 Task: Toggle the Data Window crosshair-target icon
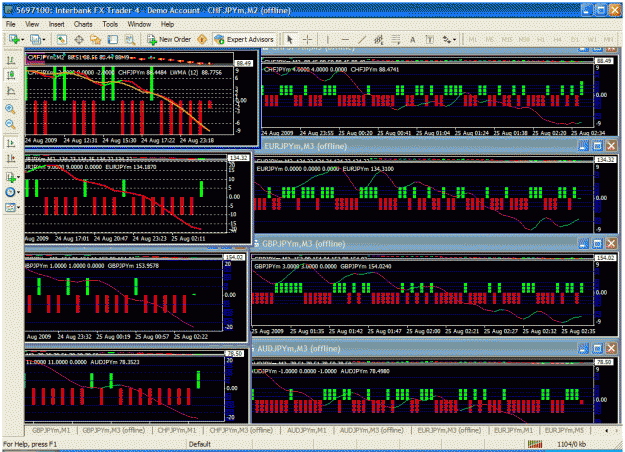tap(79, 39)
